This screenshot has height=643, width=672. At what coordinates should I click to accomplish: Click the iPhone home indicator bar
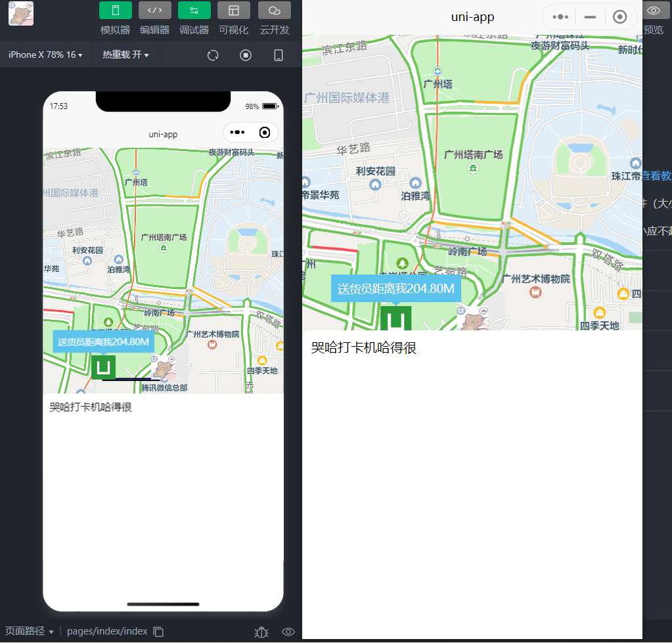click(163, 604)
